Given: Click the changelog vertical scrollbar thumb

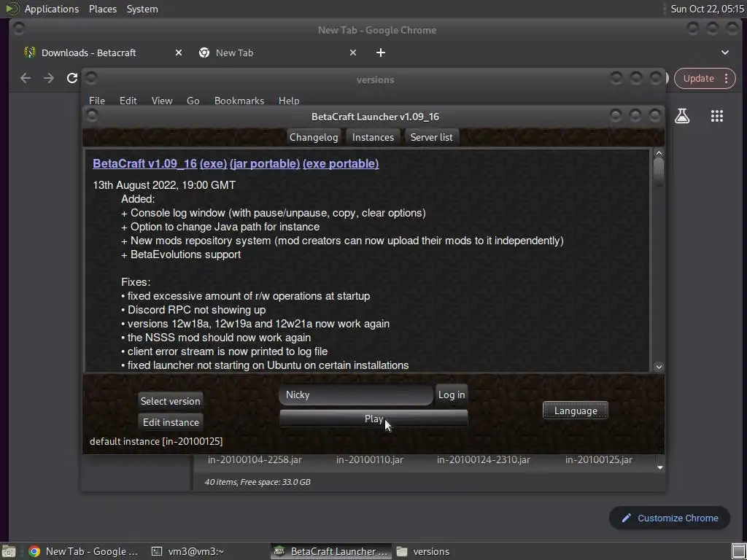Looking at the screenshot, I should 659,171.
